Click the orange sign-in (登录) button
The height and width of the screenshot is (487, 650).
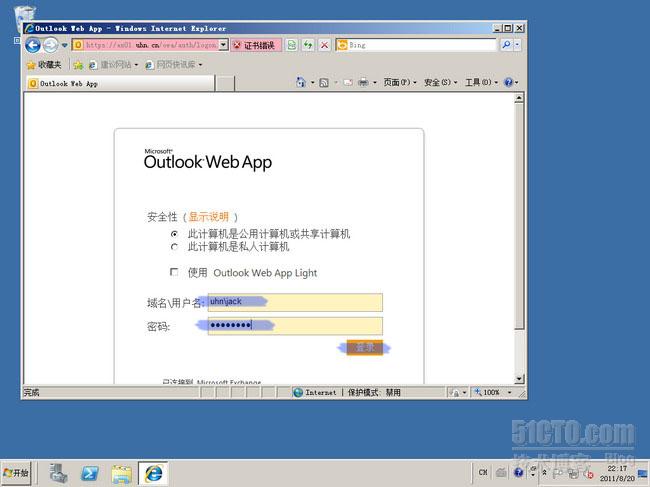pyautogui.click(x=364, y=347)
